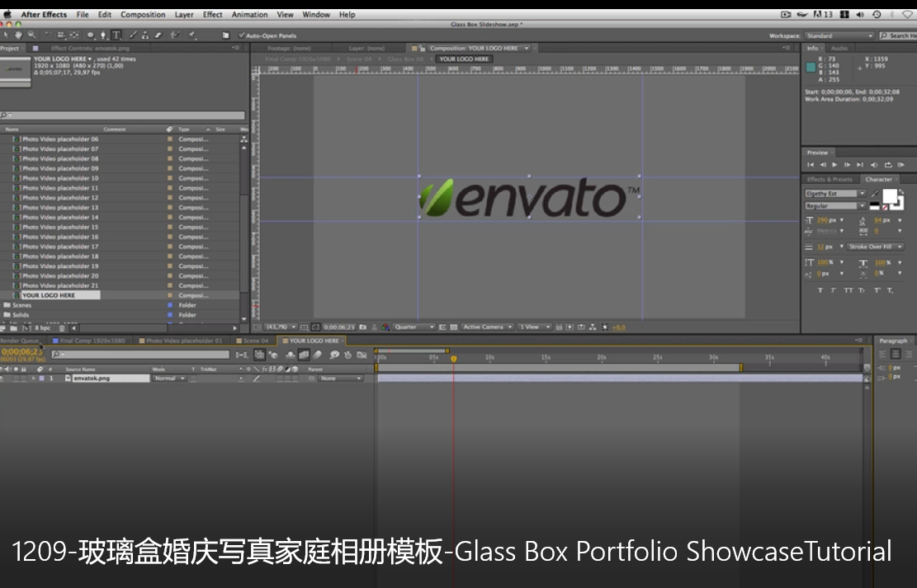The image size is (917, 588).
Task: Click the eyedropper in Character panel
Action: tap(874, 194)
